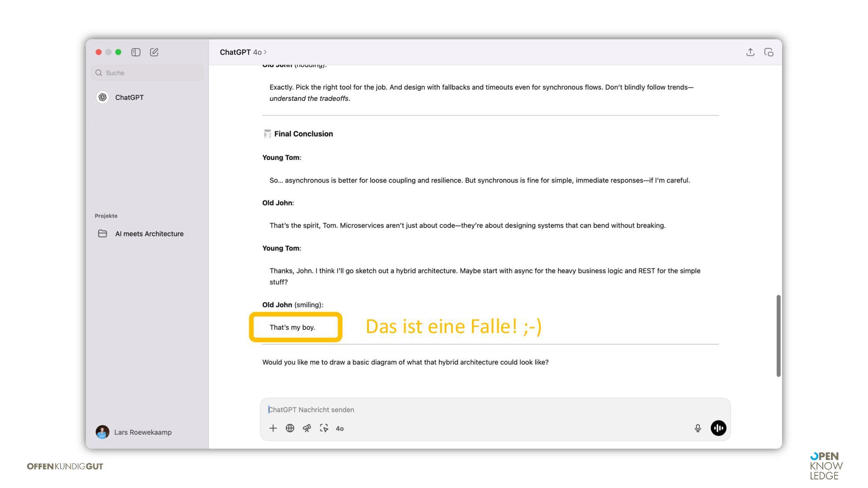Open the companion window icon top right
868x488 pixels.
(769, 52)
